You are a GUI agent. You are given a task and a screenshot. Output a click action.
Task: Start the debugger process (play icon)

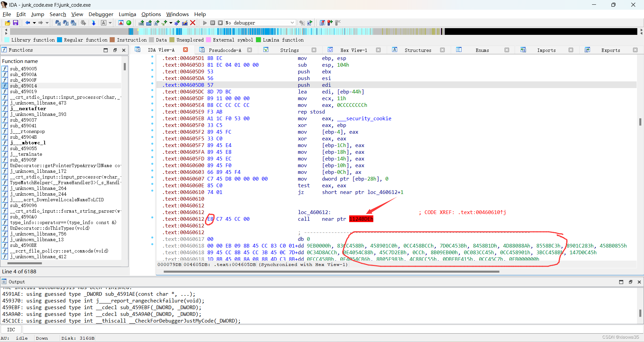pos(205,23)
